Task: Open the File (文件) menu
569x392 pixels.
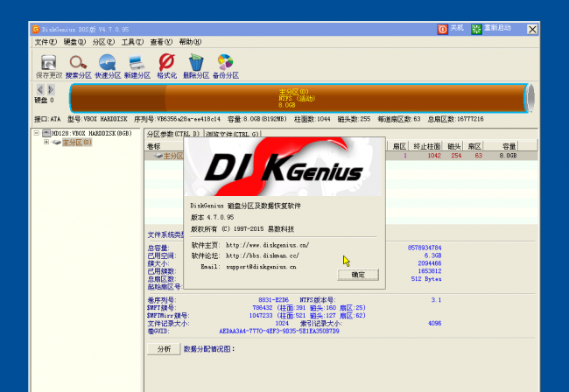Action: (x=46, y=42)
